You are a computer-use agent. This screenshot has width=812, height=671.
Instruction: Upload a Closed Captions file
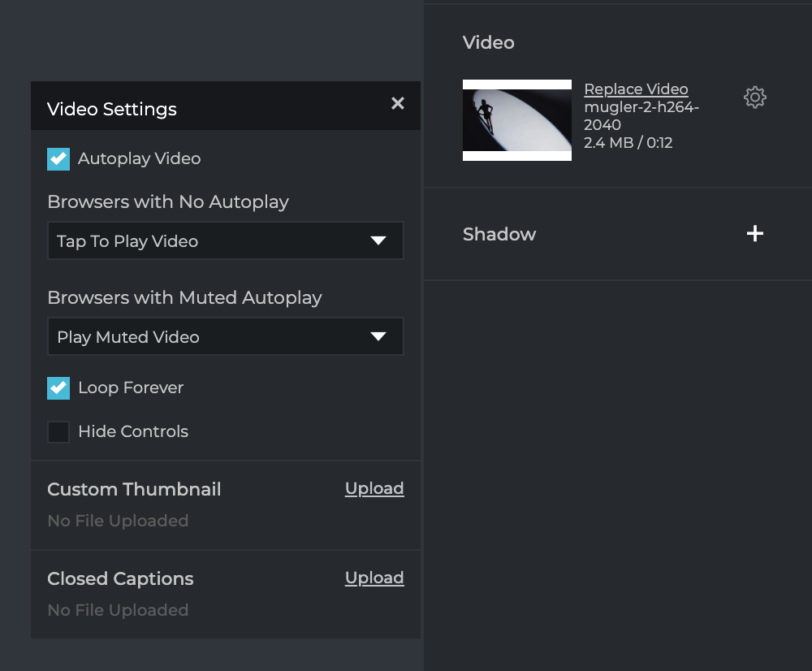374,578
